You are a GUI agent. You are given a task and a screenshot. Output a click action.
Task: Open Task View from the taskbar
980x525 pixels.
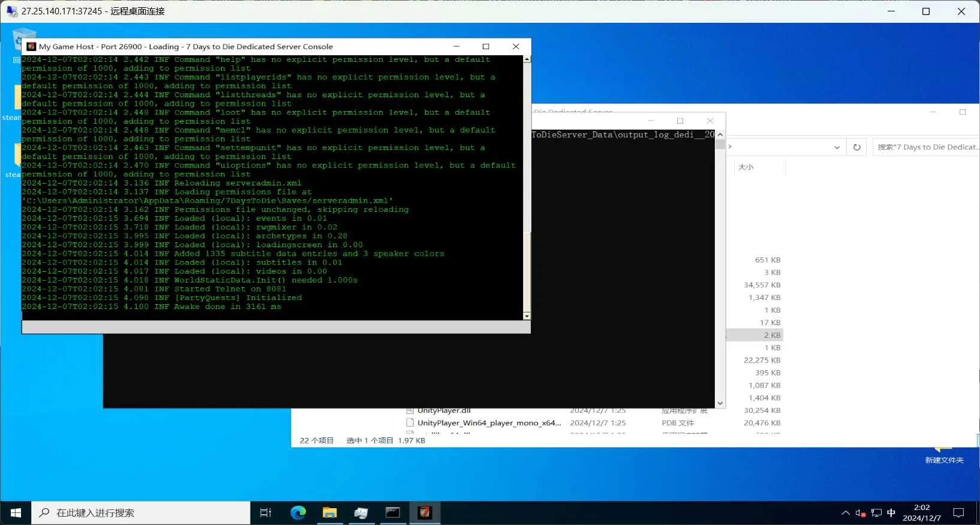pos(266,512)
